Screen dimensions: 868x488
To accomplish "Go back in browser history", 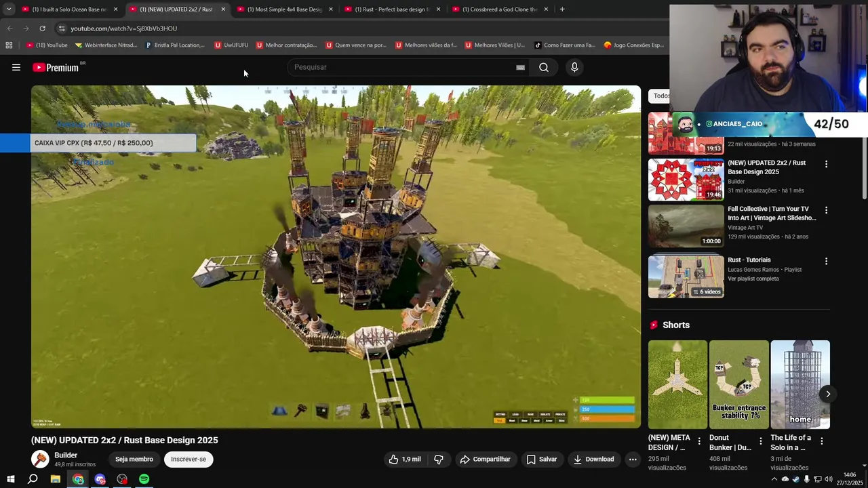I will click(x=9, y=28).
